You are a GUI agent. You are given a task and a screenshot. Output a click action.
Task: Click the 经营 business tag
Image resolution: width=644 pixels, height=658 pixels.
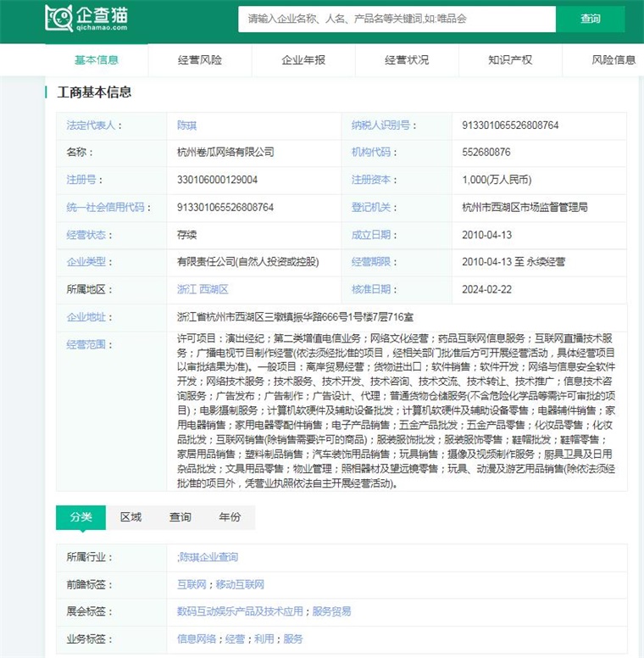click(235, 639)
